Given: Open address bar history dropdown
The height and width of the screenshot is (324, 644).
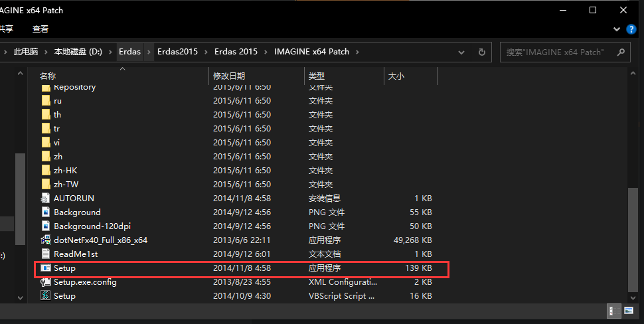Looking at the screenshot, I should click(x=461, y=52).
